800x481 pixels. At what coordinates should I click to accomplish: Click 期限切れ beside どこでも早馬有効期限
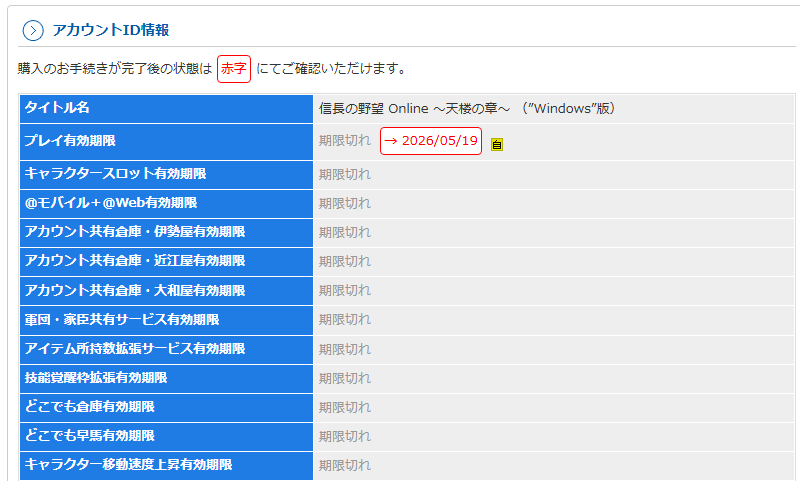click(x=345, y=437)
